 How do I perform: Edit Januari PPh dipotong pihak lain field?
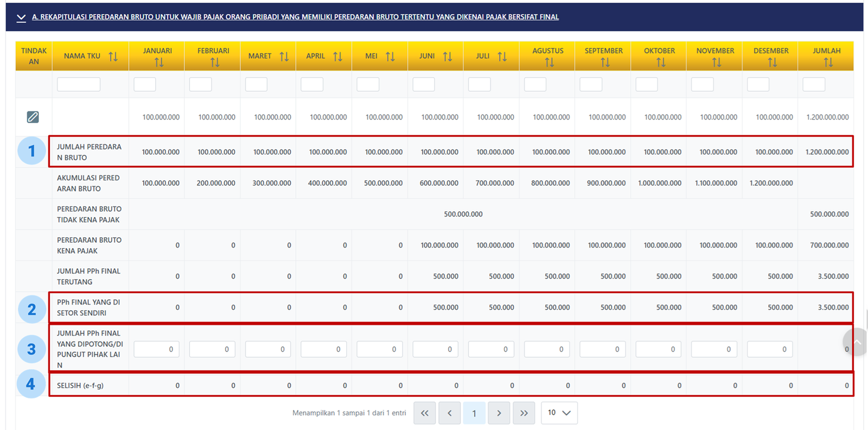[156, 349]
